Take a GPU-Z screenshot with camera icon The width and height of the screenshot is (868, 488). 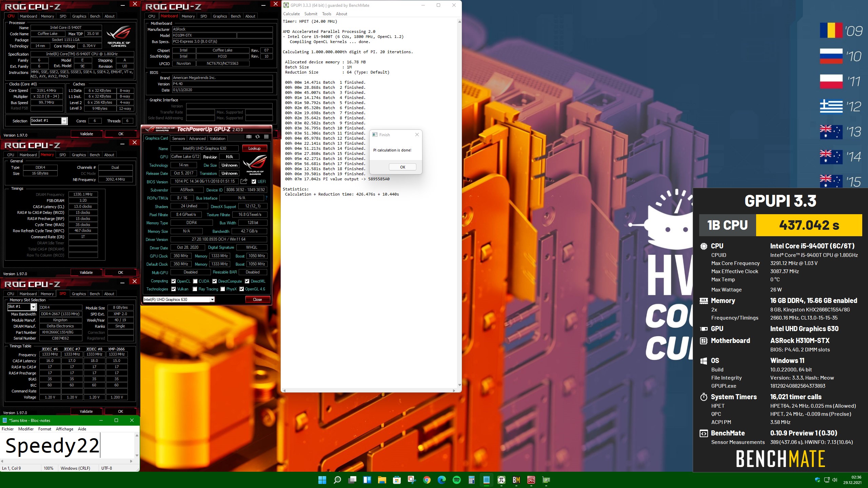tap(249, 137)
